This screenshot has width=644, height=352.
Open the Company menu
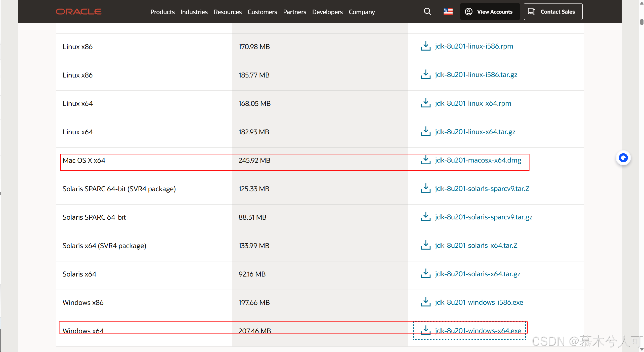[362, 12]
